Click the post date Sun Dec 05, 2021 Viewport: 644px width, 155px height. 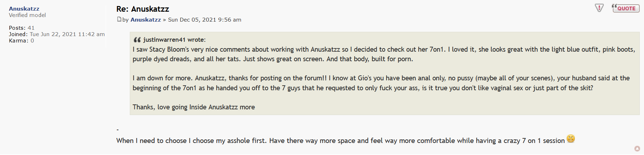click(x=205, y=20)
